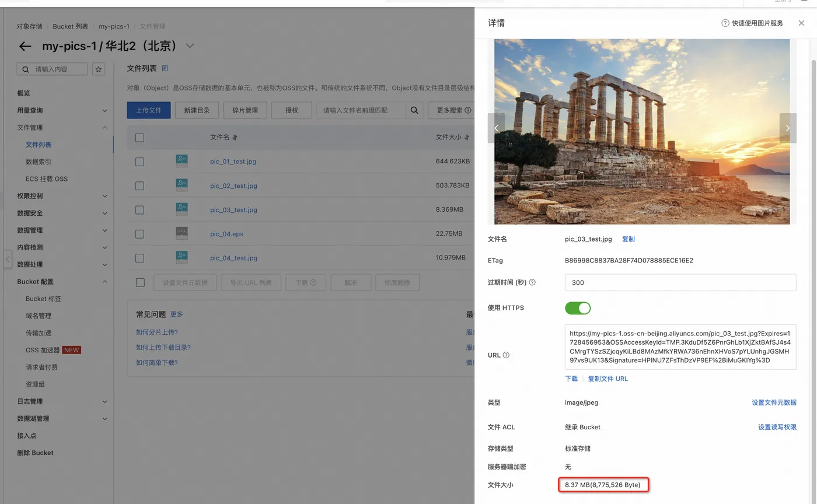
Task: Collapse the 文件管理 sidebar section
Action: (x=105, y=127)
